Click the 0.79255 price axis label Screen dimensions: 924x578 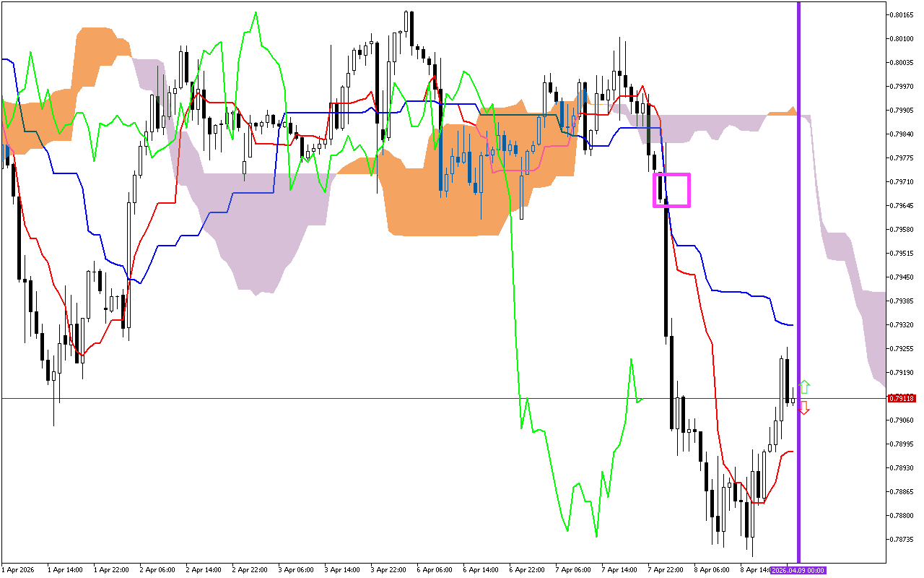(x=902, y=348)
